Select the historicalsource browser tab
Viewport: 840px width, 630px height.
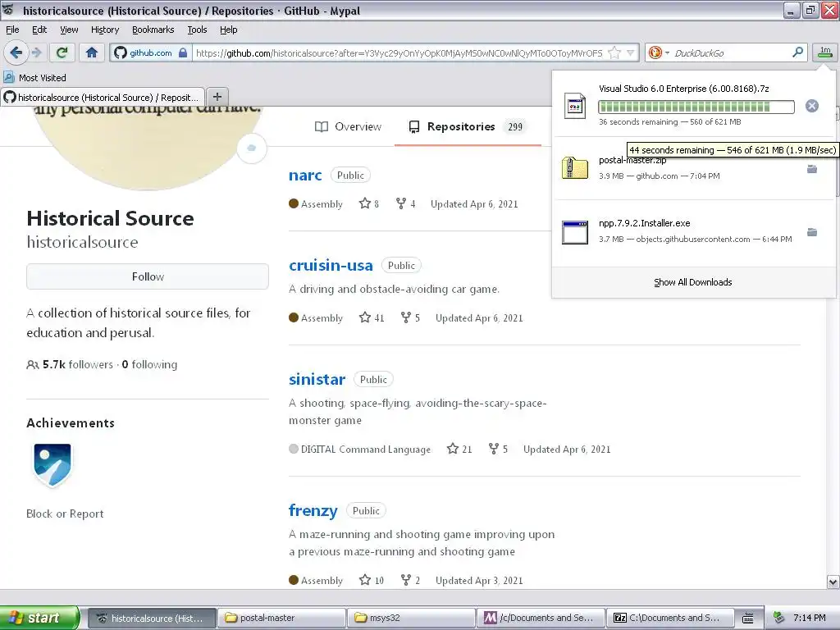(x=103, y=97)
